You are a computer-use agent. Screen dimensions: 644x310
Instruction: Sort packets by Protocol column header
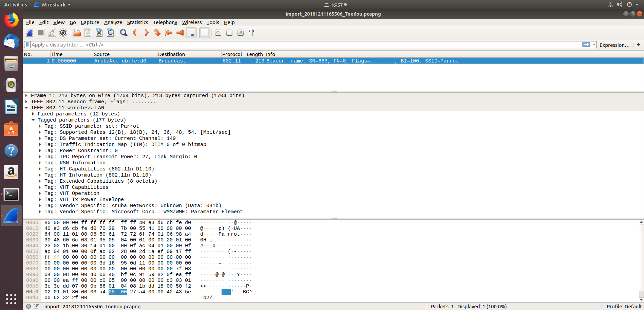233,54
